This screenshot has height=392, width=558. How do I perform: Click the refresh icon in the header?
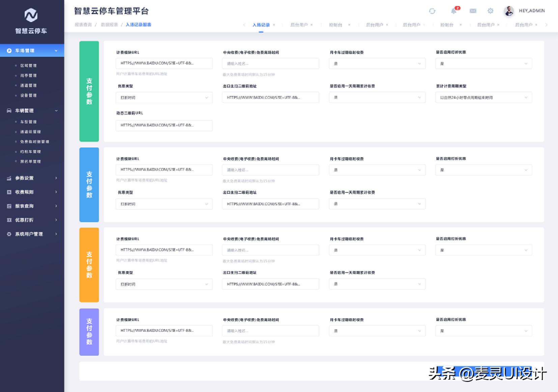433,11
